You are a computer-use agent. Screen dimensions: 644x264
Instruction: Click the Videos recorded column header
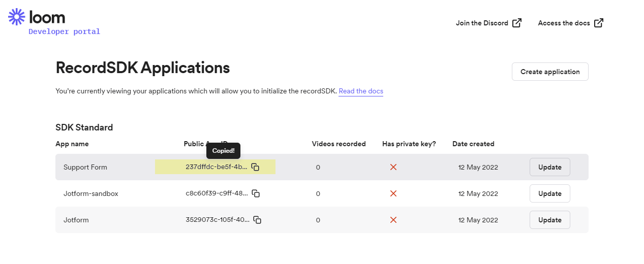339,144
